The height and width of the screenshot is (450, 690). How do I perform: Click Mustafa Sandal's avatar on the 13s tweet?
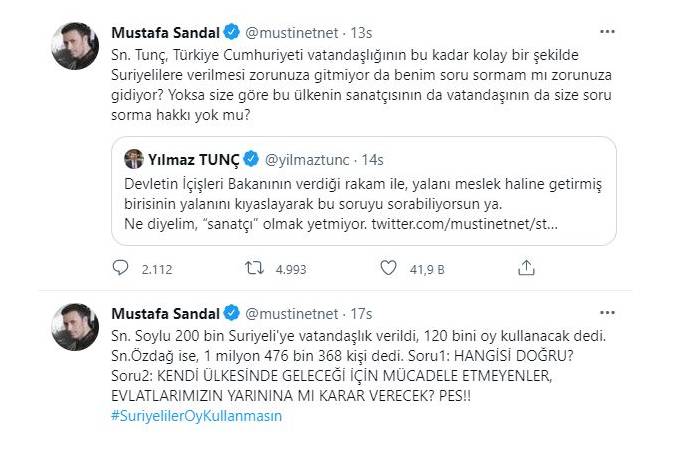75,42
